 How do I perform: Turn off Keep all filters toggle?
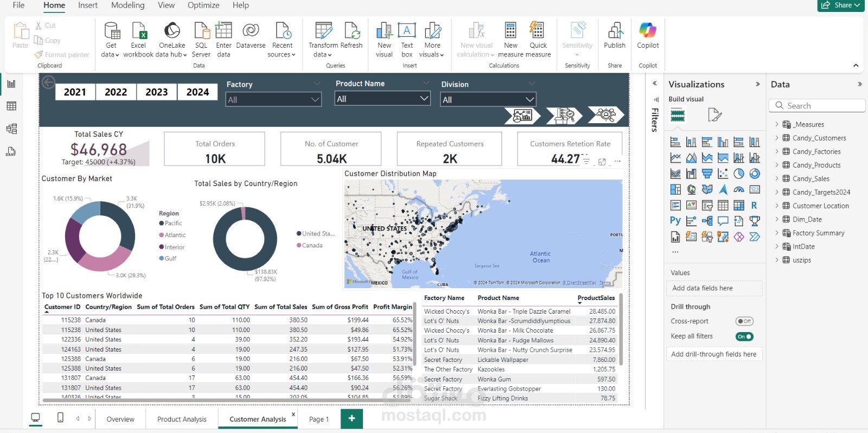[x=744, y=336]
